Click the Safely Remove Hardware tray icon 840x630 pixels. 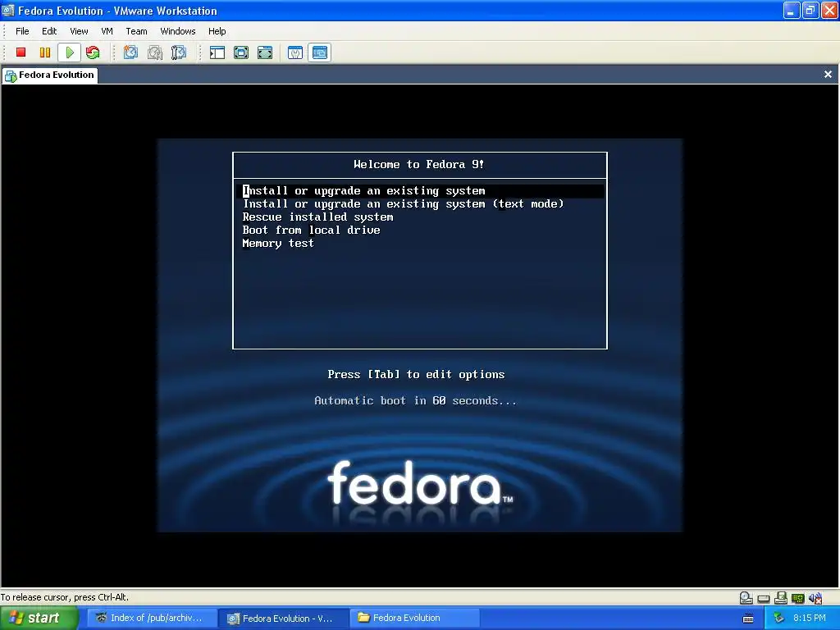point(779,619)
